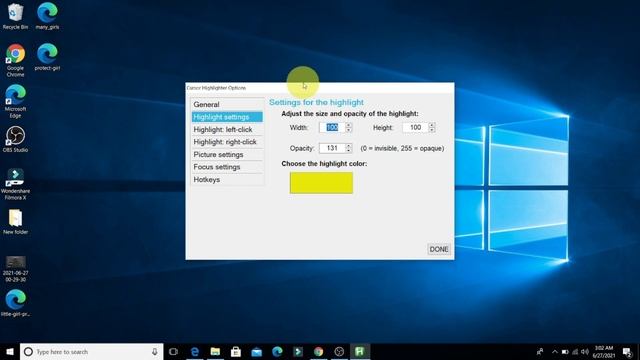The height and width of the screenshot is (360, 640).
Task: Select the Highlight: left-click page
Action: click(227, 129)
